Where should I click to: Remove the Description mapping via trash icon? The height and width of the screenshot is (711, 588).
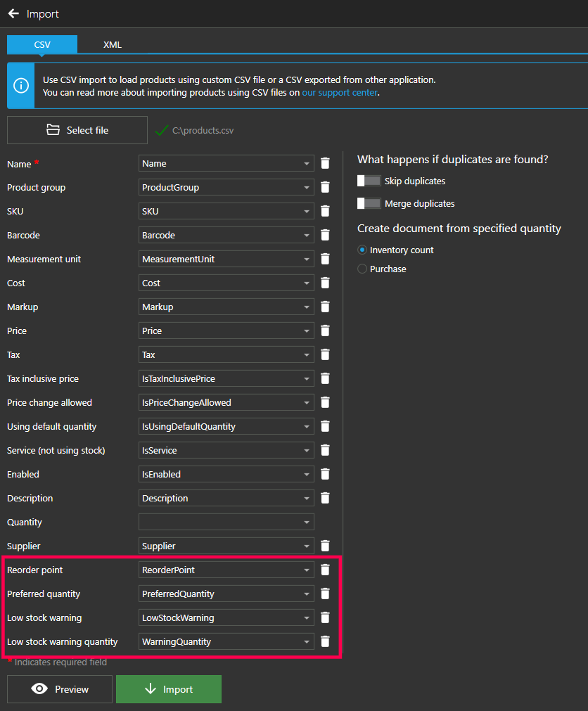pyautogui.click(x=325, y=498)
